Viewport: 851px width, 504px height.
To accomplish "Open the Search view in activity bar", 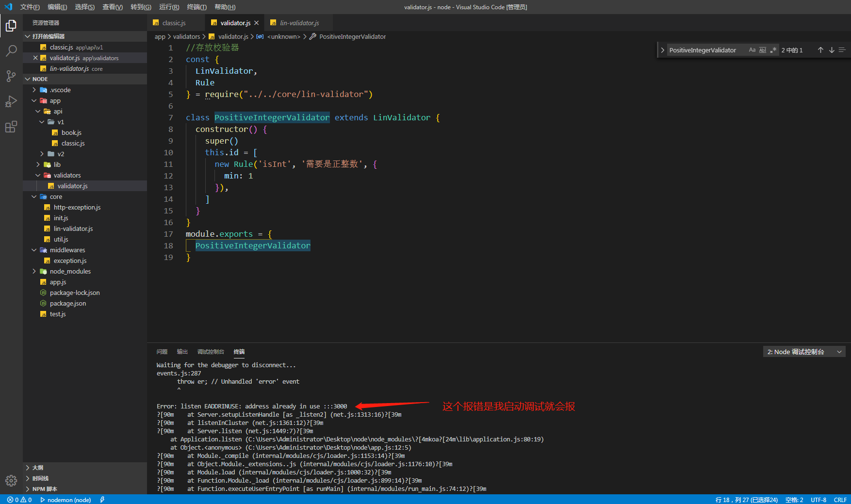I will 11,50.
